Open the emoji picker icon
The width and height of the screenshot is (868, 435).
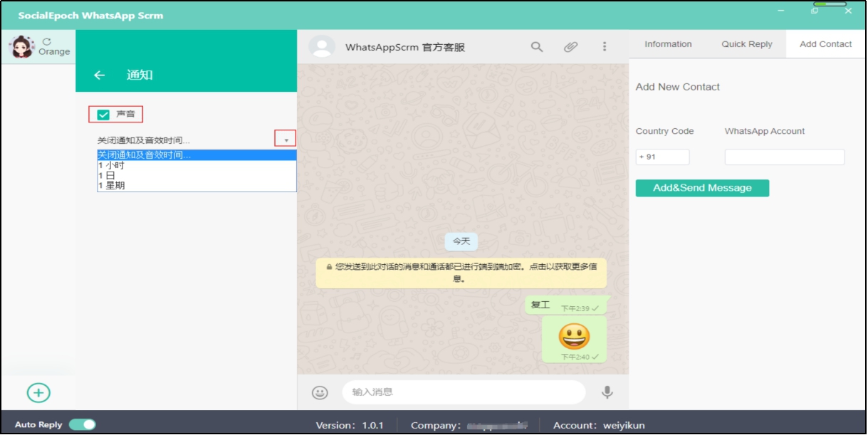[x=320, y=392]
